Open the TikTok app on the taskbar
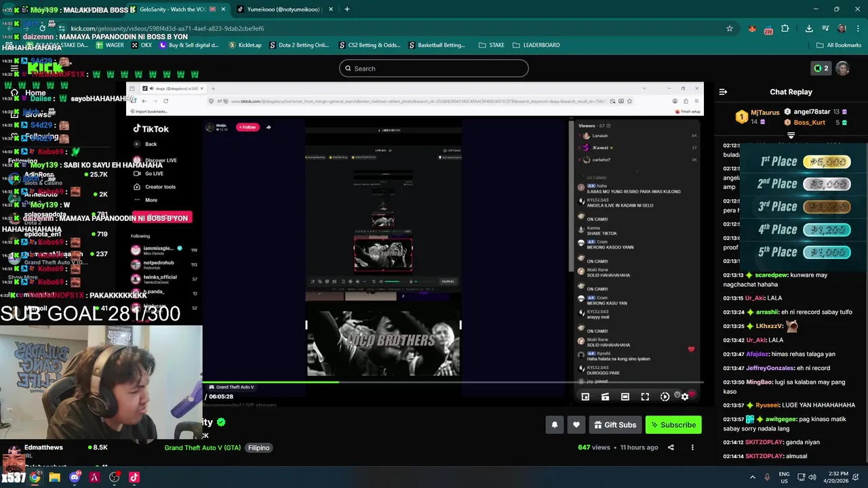The image size is (868, 488). 134,477
